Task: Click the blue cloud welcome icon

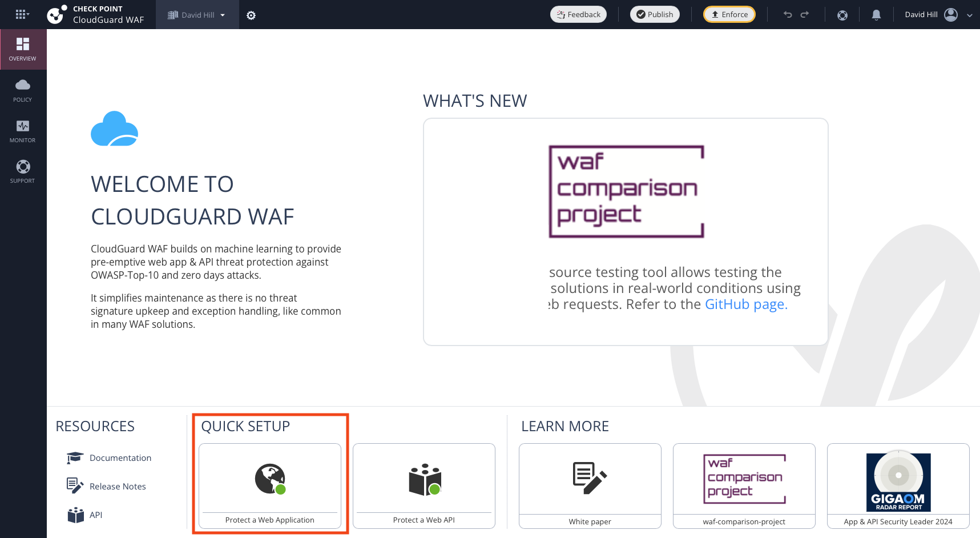Action: tap(114, 129)
